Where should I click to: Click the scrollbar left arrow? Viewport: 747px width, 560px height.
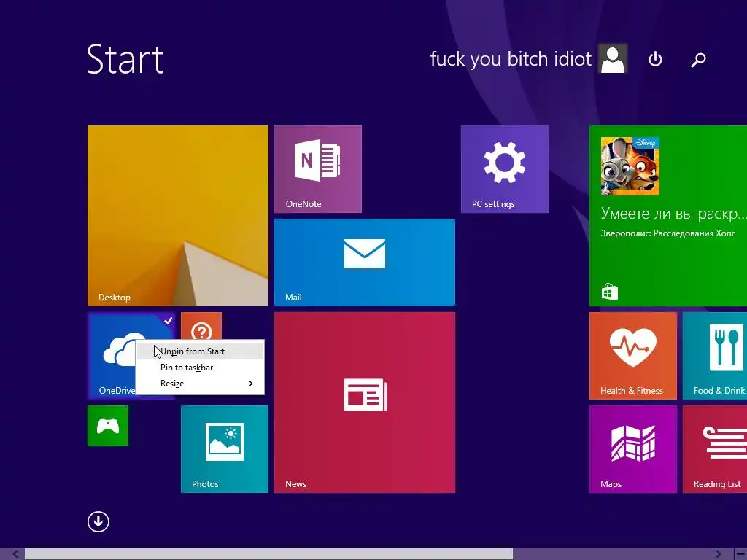click(x=15, y=554)
